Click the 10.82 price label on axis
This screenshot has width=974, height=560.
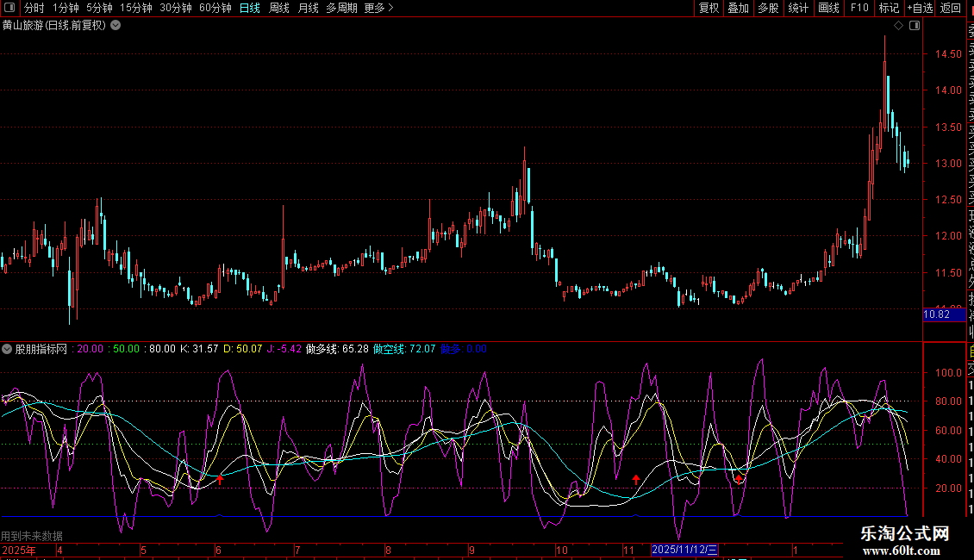tap(944, 315)
